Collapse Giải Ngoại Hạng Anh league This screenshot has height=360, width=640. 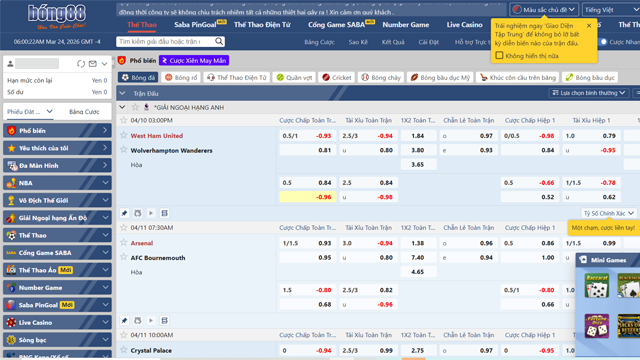pyautogui.click(x=122, y=107)
